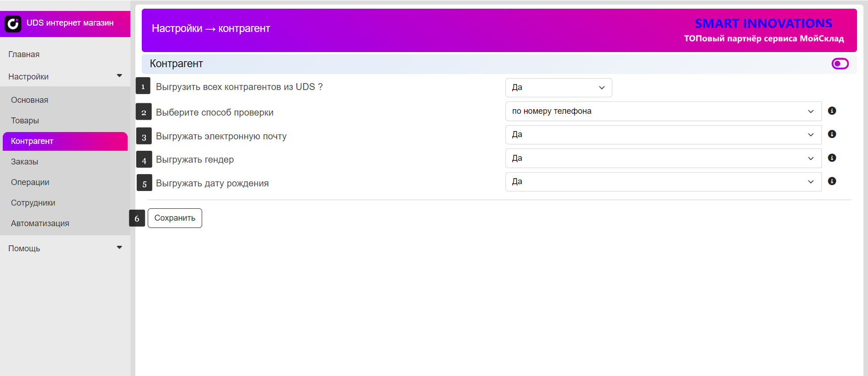Open Автоматизация settings page
868x376 pixels.
coord(40,223)
